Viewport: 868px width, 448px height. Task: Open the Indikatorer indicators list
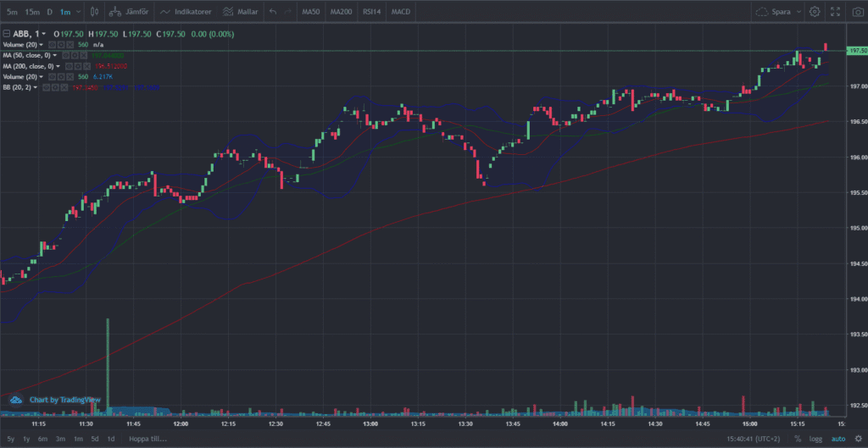pos(186,12)
